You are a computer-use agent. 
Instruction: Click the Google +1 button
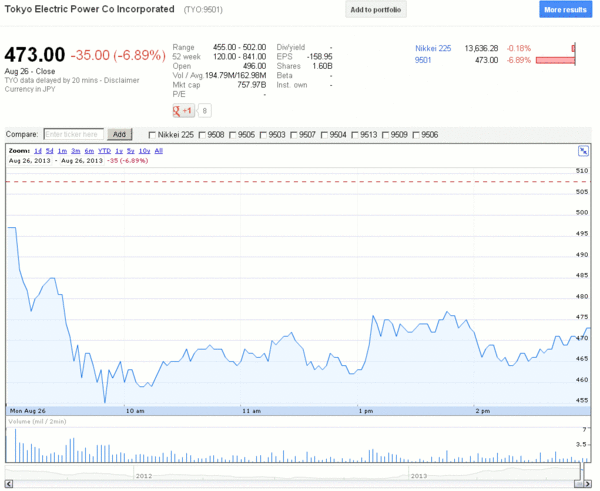click(183, 111)
